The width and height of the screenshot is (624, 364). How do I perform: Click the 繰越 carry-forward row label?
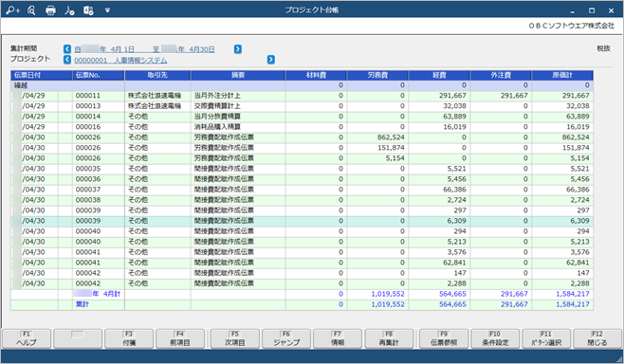tap(21, 85)
